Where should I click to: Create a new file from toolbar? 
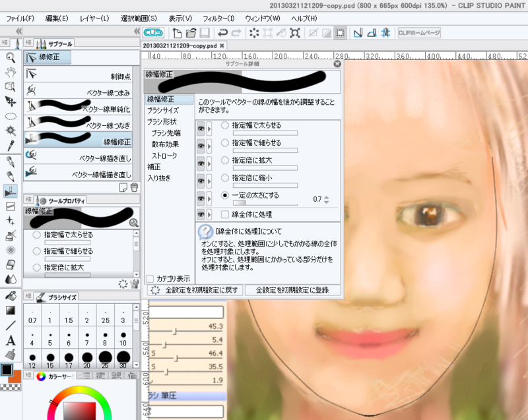[x=177, y=33]
